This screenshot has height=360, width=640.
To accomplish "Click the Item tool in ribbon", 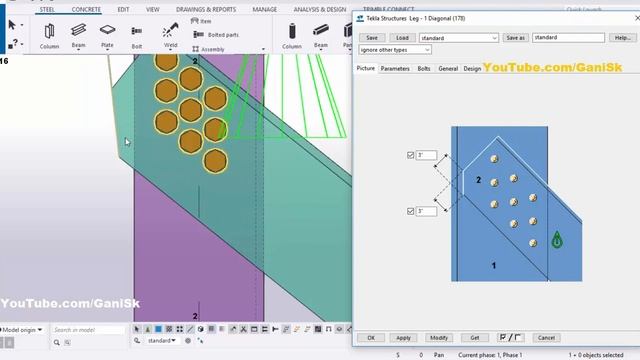I will coord(201,21).
